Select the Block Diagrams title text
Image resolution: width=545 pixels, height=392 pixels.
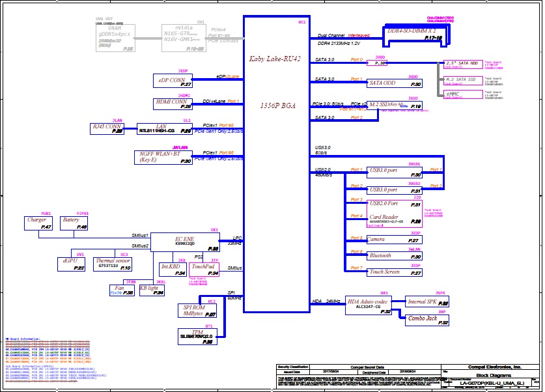[494, 375]
